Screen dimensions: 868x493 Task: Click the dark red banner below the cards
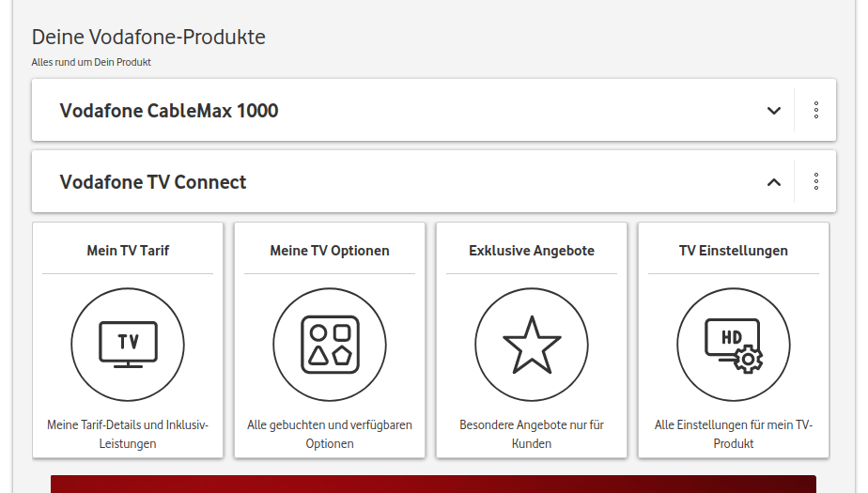pyautogui.click(x=433, y=484)
